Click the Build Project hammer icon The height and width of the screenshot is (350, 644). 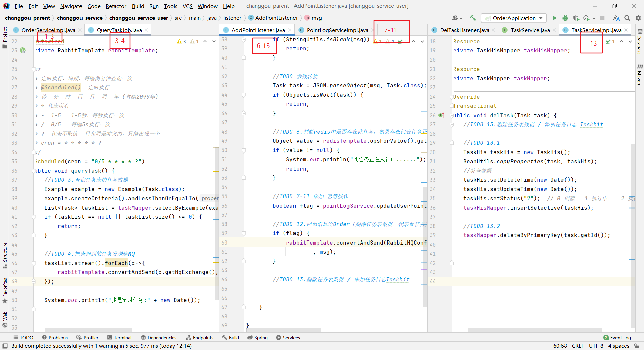point(473,18)
